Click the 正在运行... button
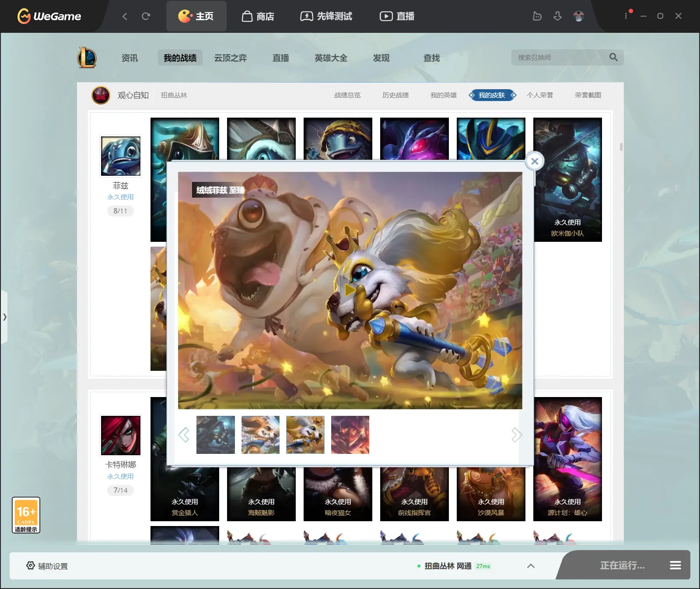Viewport: 700px width, 589px height. [x=622, y=565]
